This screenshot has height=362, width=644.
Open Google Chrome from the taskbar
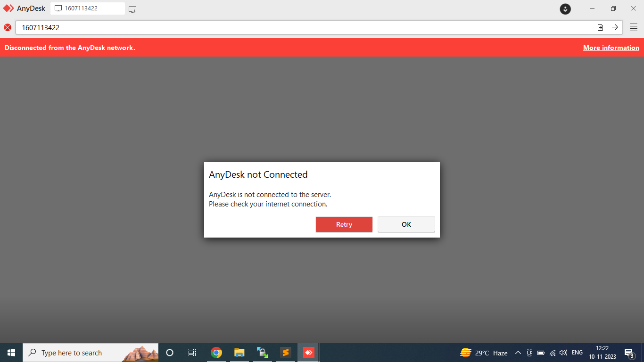pos(216,353)
